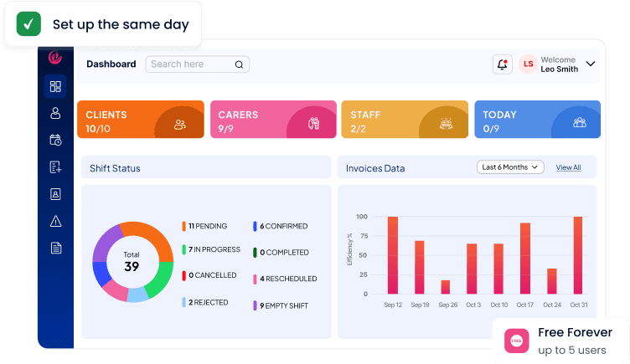This screenshot has height=364, width=630.
Task: Open the CARERS 9/9 card
Action: pos(273,119)
